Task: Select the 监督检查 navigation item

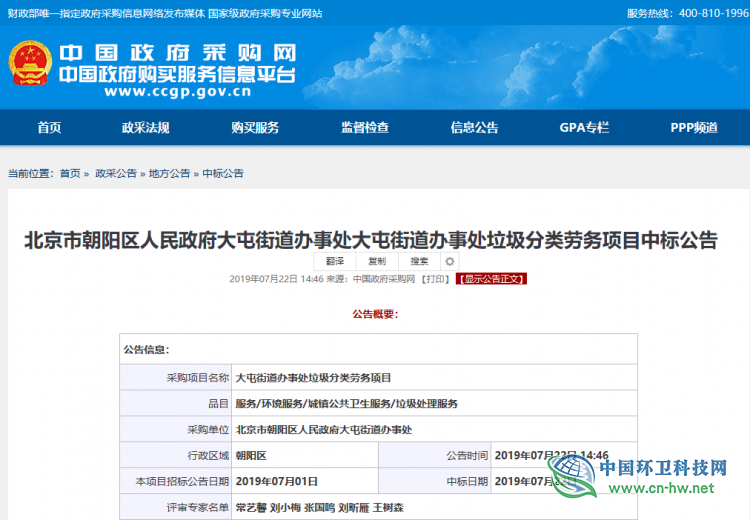Action: [365, 128]
